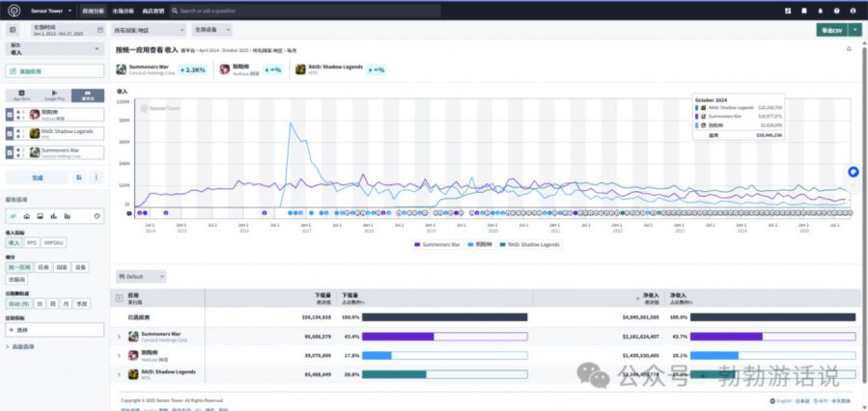Toggle checkbox for RAID: Shadow Legends app
868x411 pixels.
(x=11, y=133)
